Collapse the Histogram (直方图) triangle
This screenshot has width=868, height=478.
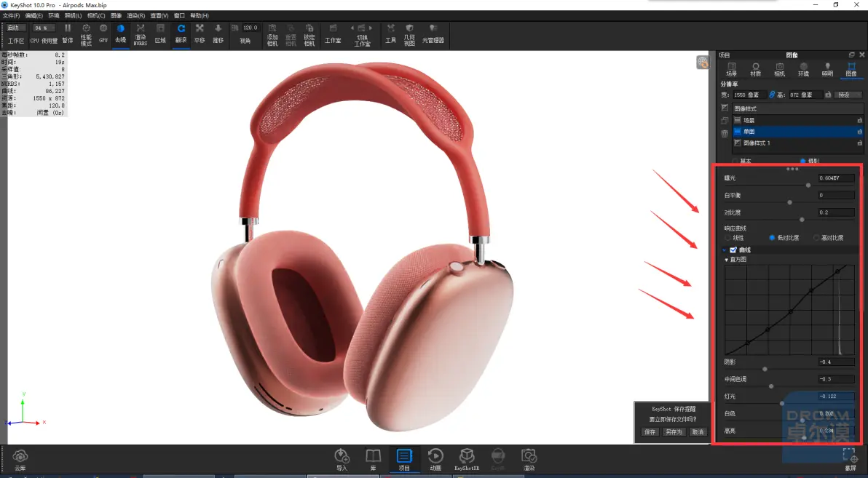(x=726, y=260)
